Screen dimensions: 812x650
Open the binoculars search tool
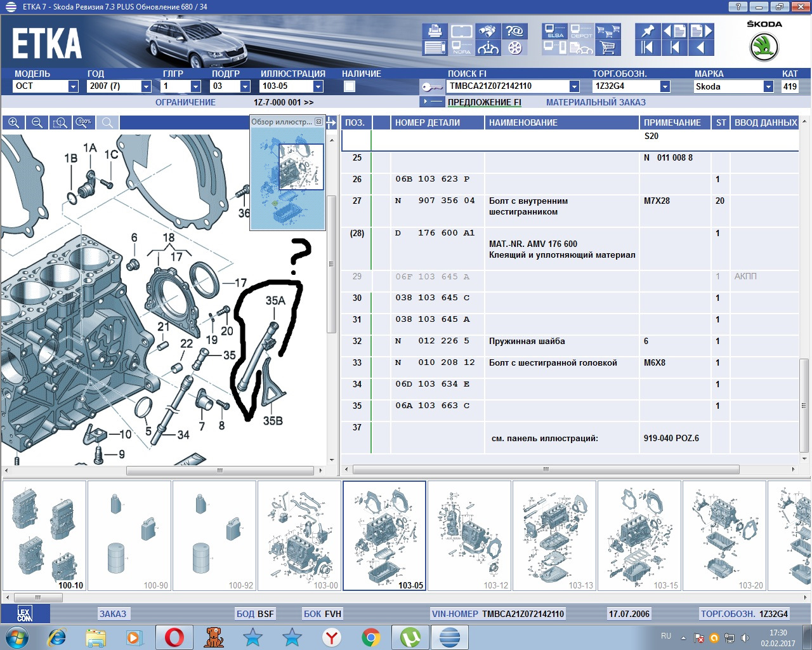pos(488,31)
